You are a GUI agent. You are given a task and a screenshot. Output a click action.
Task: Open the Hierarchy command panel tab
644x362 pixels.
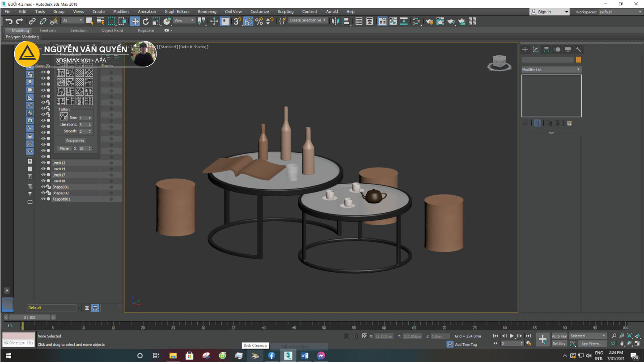pyautogui.click(x=546, y=50)
